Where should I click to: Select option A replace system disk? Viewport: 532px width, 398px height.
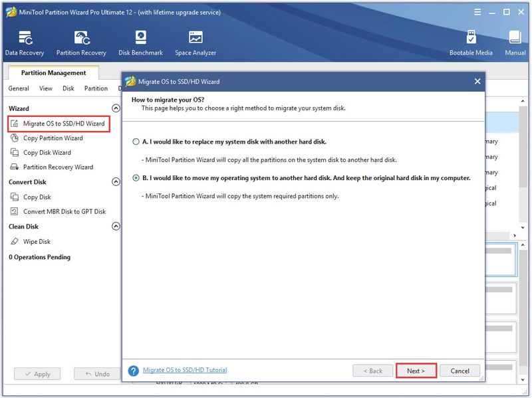(136, 142)
